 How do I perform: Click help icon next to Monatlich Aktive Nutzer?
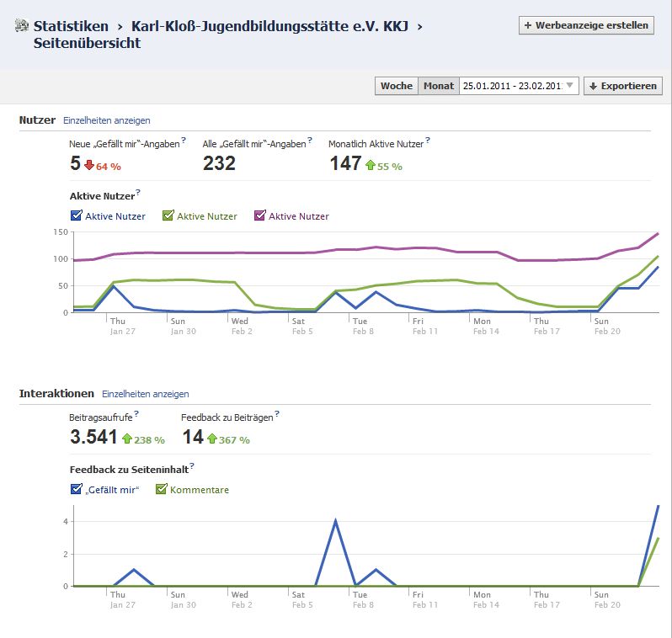pos(428,141)
